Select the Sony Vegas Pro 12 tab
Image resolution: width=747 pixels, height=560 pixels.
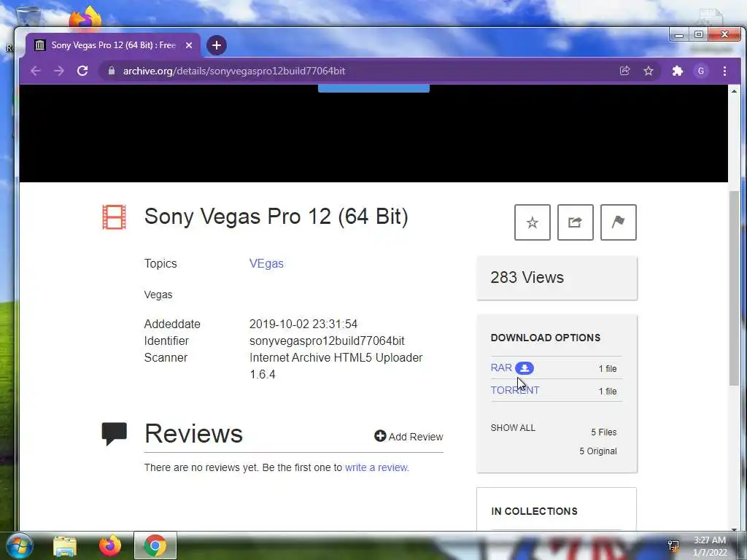[113, 45]
